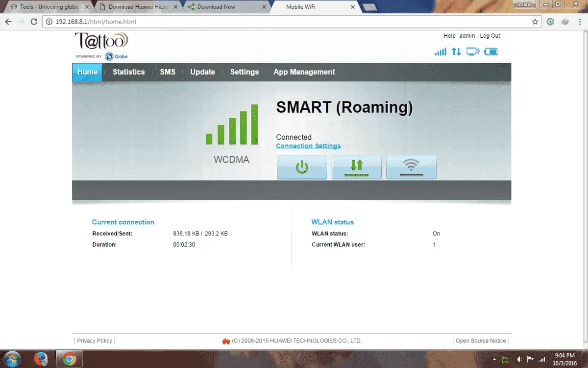
Task: Open the Open Source Notice link
Action: point(481,341)
